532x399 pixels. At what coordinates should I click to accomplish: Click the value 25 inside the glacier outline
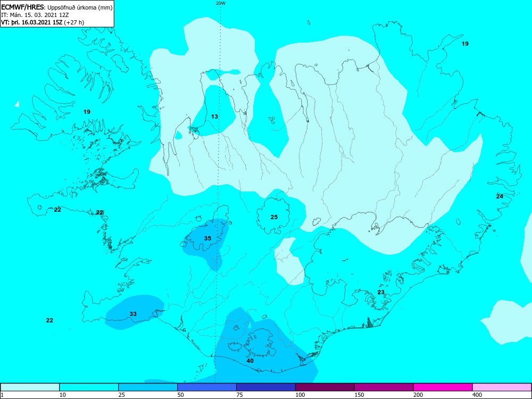[x=274, y=217]
